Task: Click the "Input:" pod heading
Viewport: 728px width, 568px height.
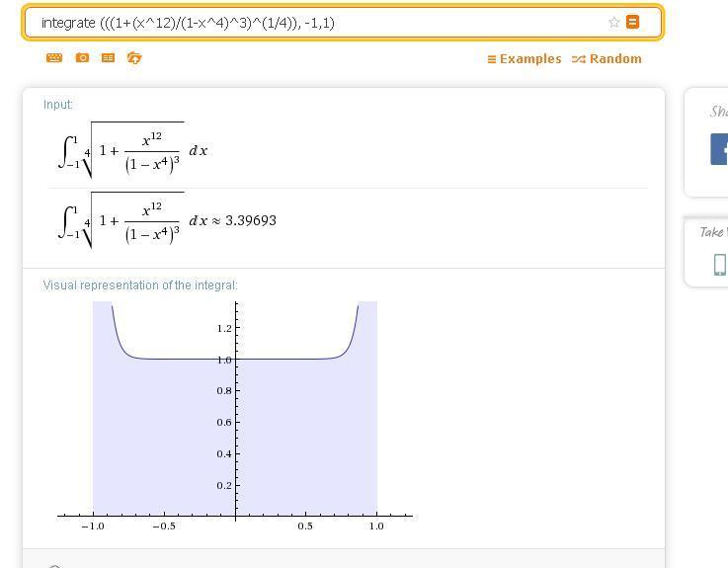Action: 58,105
